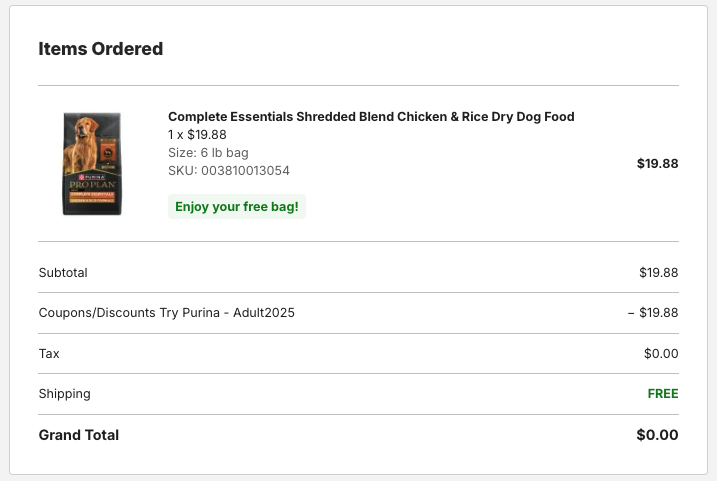Click the 'Tax' label
Screen dimensions: 717x481
coord(49,354)
